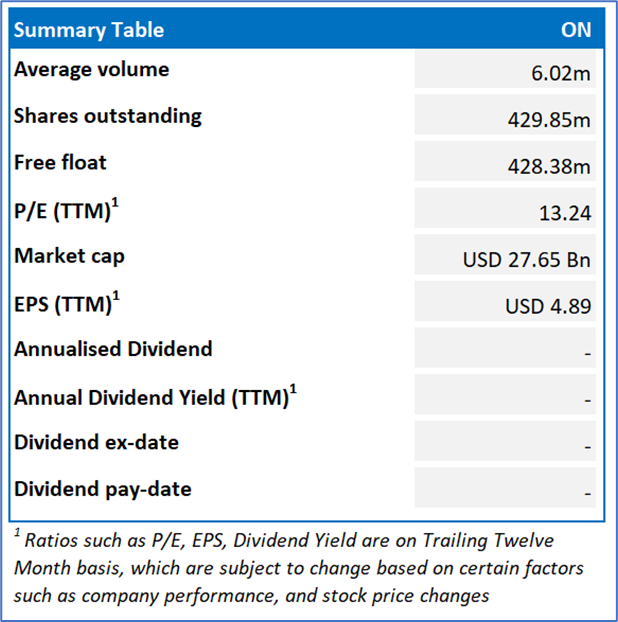Screen dimensions: 618x622
Task: Click the Annual Dividend Yield (TTM) label
Action: coord(154,397)
